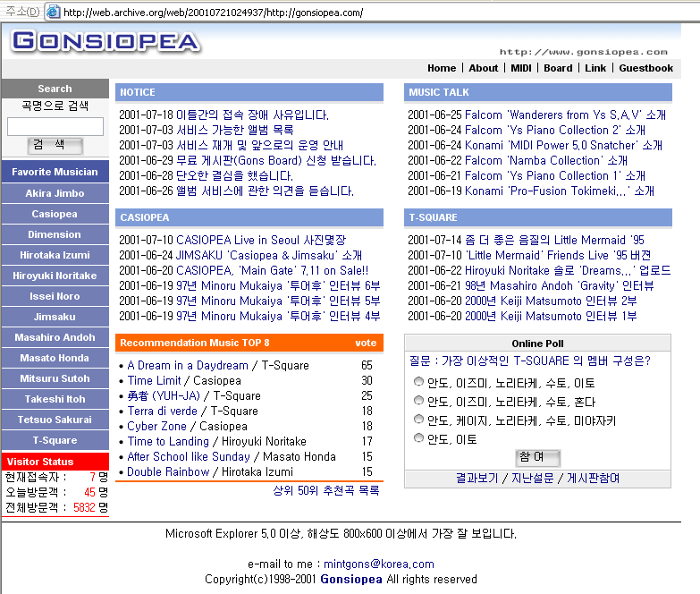The width and height of the screenshot is (700, 594).
Task: Open Little Mermaid '95 better quality link
Action: tap(554, 241)
